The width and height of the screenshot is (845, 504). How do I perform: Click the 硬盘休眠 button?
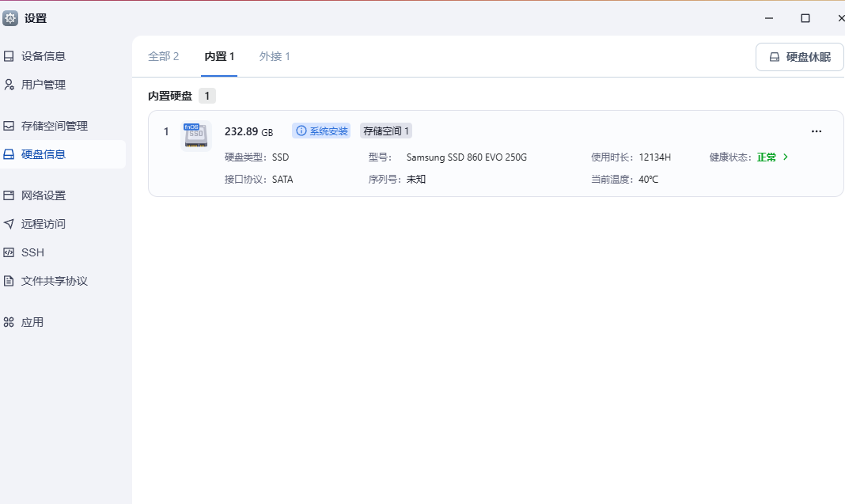pyautogui.click(x=799, y=57)
